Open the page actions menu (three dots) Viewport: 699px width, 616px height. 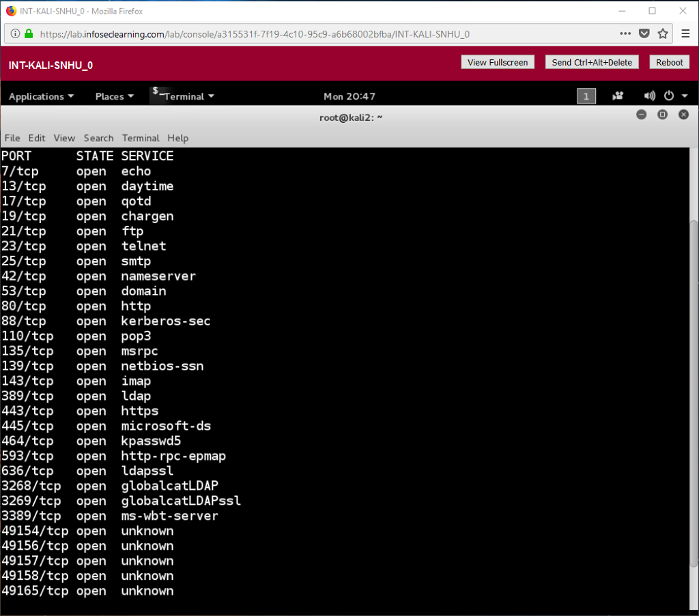625,33
